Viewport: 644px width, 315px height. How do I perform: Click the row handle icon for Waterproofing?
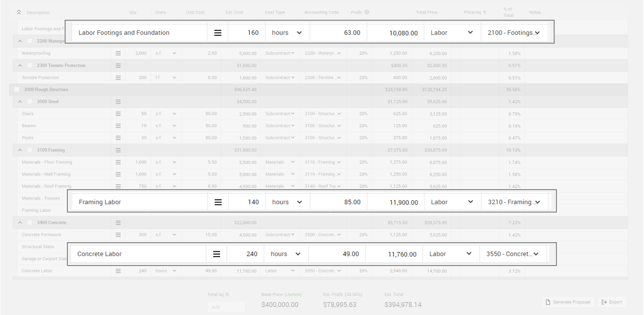point(118,53)
